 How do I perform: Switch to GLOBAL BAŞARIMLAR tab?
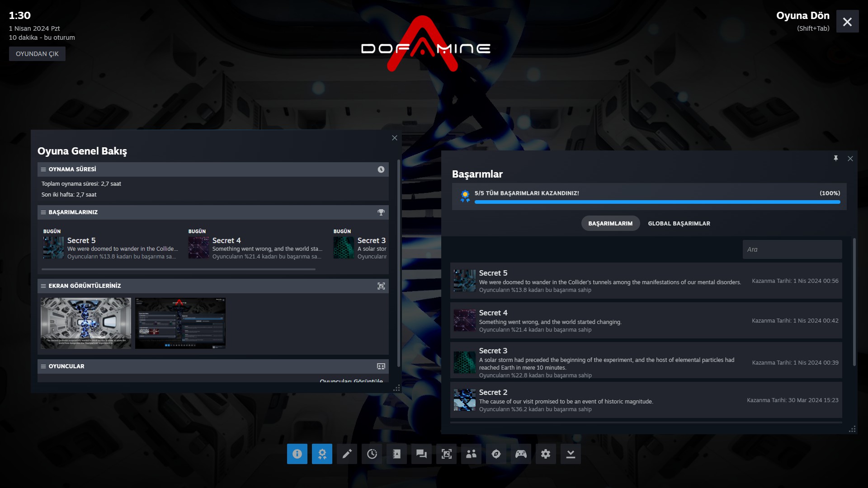679,223
